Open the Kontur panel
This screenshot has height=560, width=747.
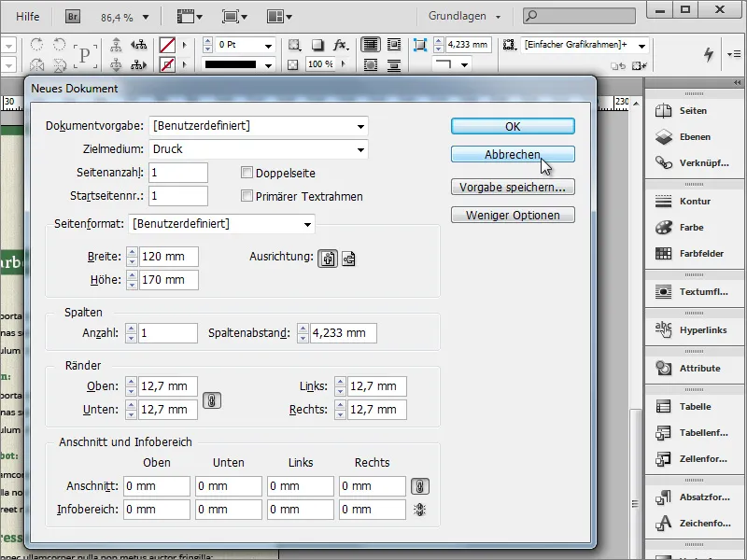pyautogui.click(x=694, y=201)
